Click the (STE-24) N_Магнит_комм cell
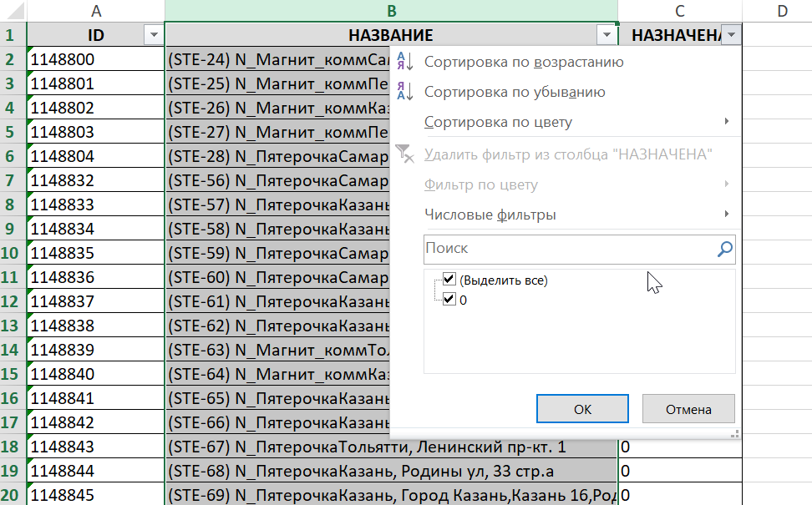The height and width of the screenshot is (505, 812). [x=277, y=59]
